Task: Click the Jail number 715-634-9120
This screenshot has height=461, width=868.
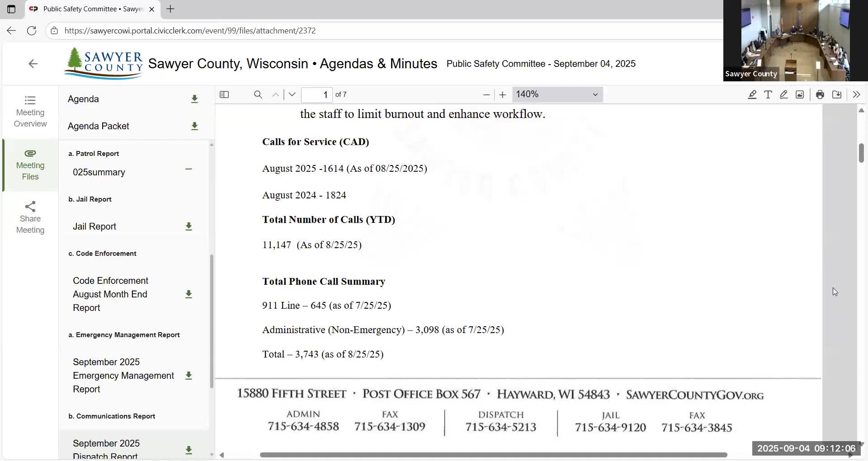Action: (610, 428)
